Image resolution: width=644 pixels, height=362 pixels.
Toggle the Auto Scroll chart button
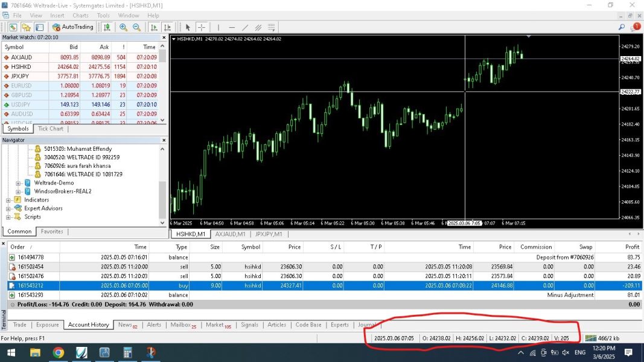pos(154,27)
